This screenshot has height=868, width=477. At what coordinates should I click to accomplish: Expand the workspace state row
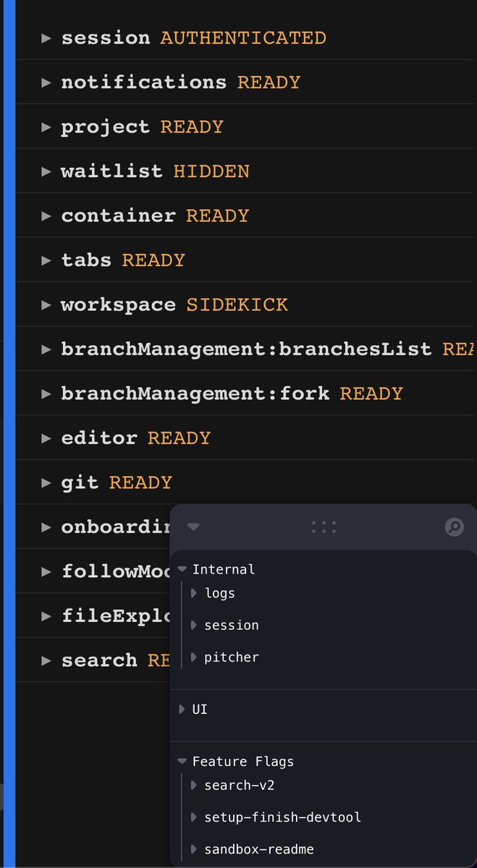pos(246,305)
